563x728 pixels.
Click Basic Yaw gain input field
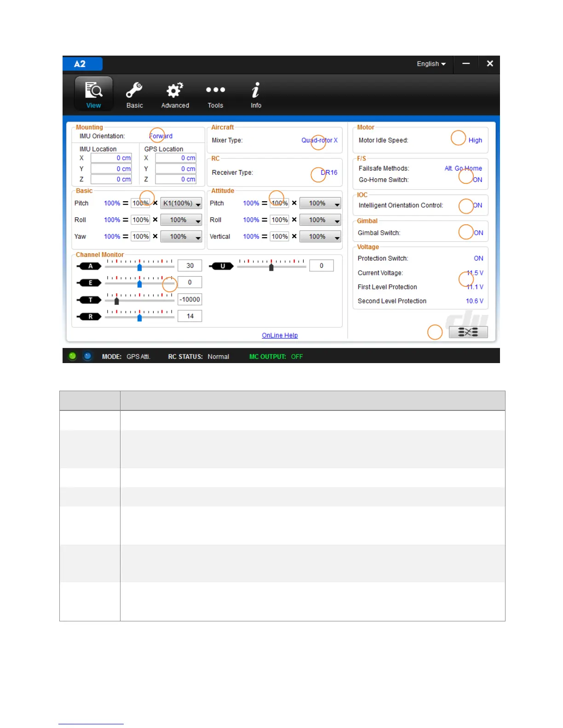tap(140, 236)
